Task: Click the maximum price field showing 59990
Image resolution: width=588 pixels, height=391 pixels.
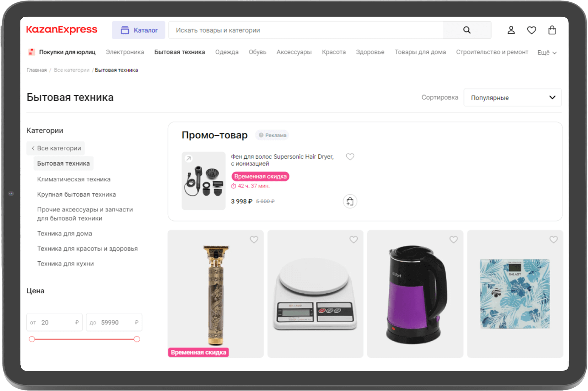Action: tap(114, 322)
